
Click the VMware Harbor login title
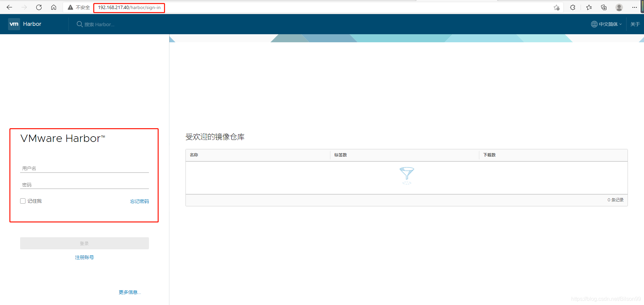(x=63, y=138)
